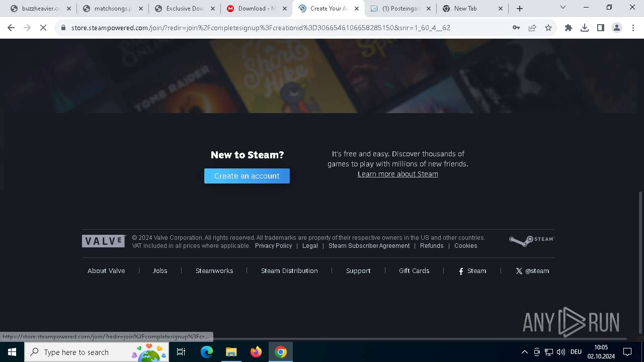The height and width of the screenshot is (362, 644).
Task: Open Chrome three-dot menu
Action: (633, 28)
